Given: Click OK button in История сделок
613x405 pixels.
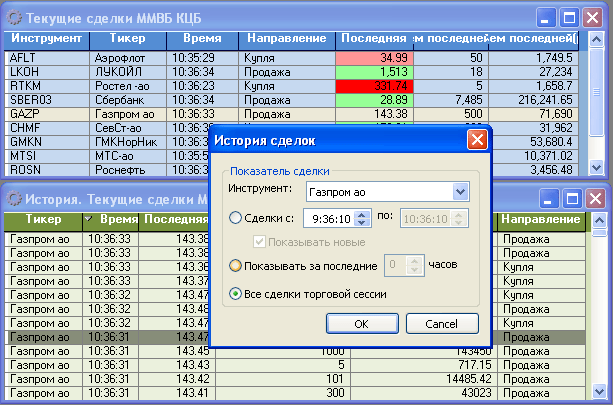Looking at the screenshot, I should [362, 323].
